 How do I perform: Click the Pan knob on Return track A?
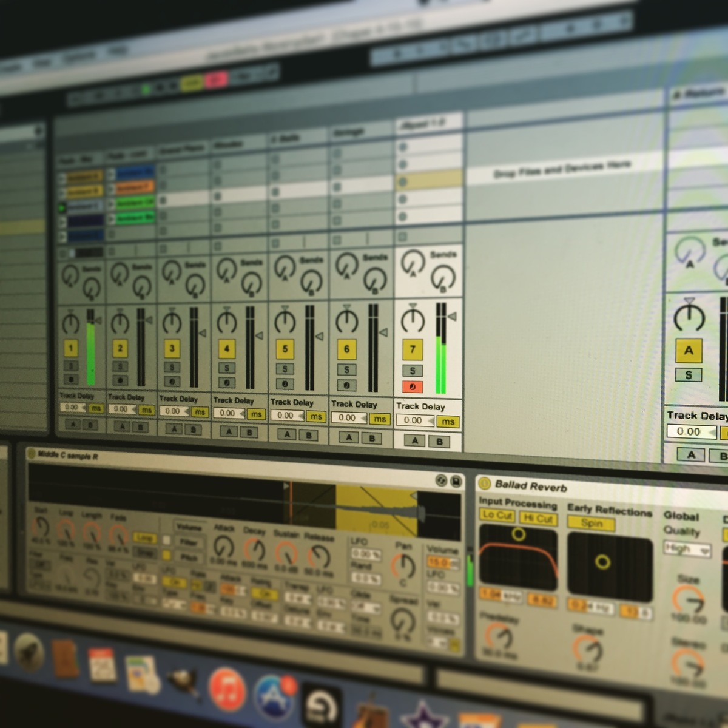[x=689, y=317]
